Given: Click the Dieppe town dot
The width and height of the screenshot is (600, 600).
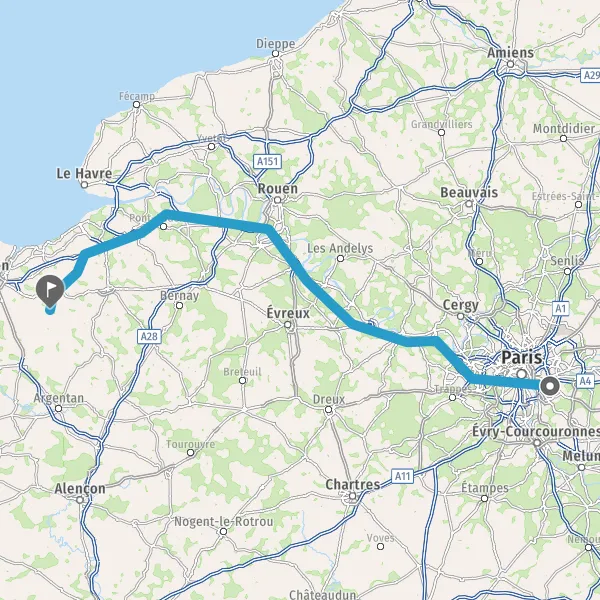Looking at the screenshot, I should point(276,54).
